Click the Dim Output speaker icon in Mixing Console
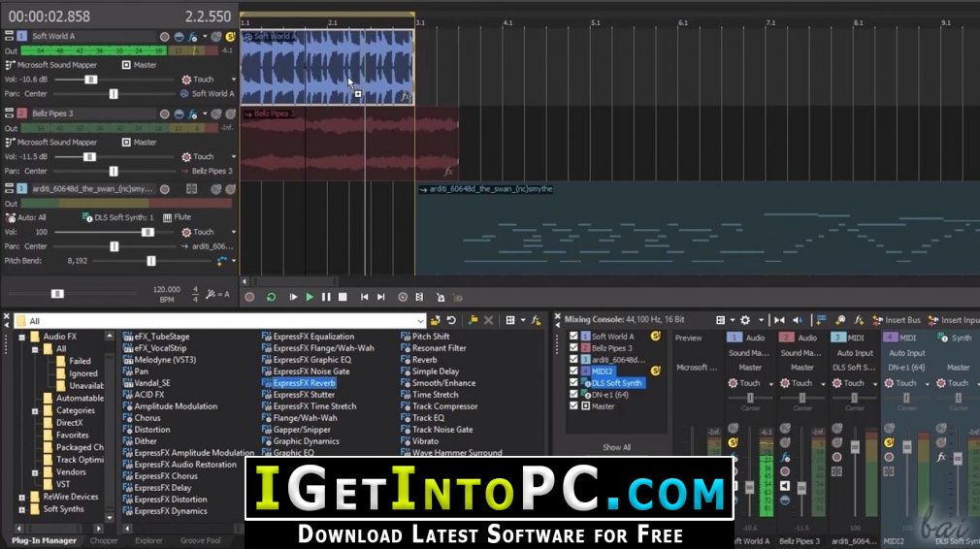This screenshot has width=980, height=549. (797, 320)
